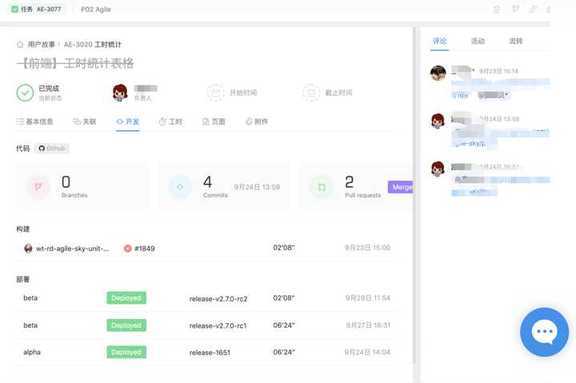The image size is (576, 383).
Task: Click the green Pull requests icon
Action: point(321,187)
